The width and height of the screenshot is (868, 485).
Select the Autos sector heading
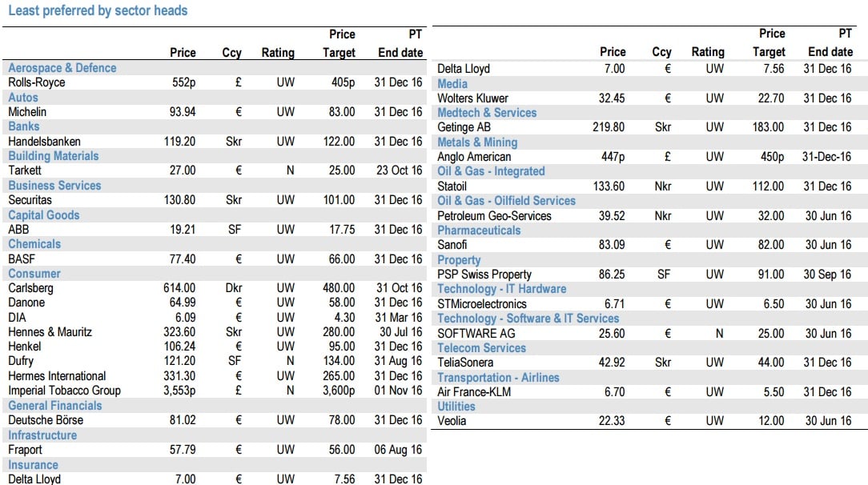[22, 98]
